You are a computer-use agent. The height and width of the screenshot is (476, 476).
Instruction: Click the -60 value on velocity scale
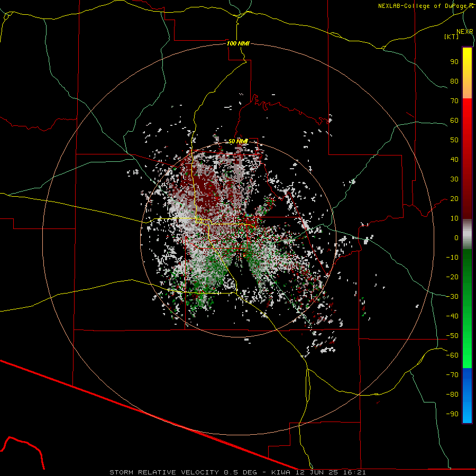[452, 355]
